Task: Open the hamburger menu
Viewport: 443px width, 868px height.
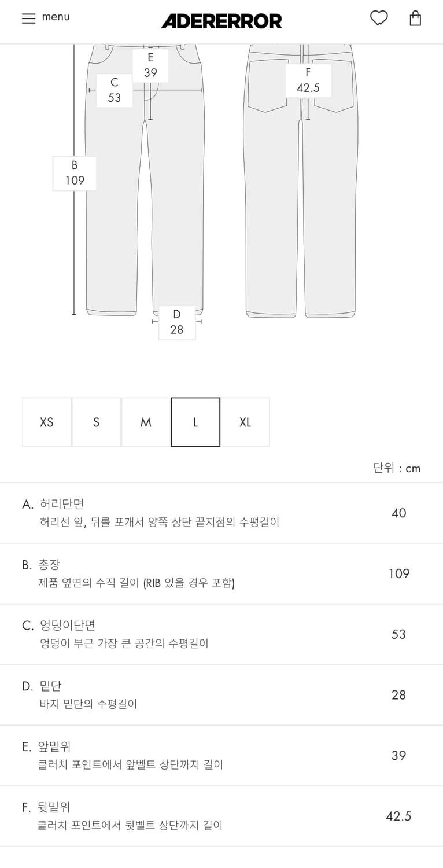Action: tap(28, 18)
